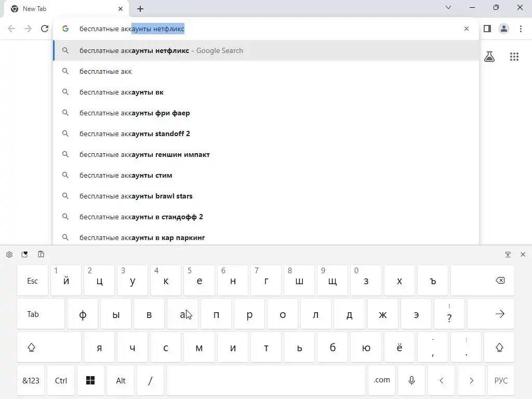Choose suggestion бесплатные аккаунты стим
The image size is (532, 399).
pyautogui.click(x=267, y=175)
